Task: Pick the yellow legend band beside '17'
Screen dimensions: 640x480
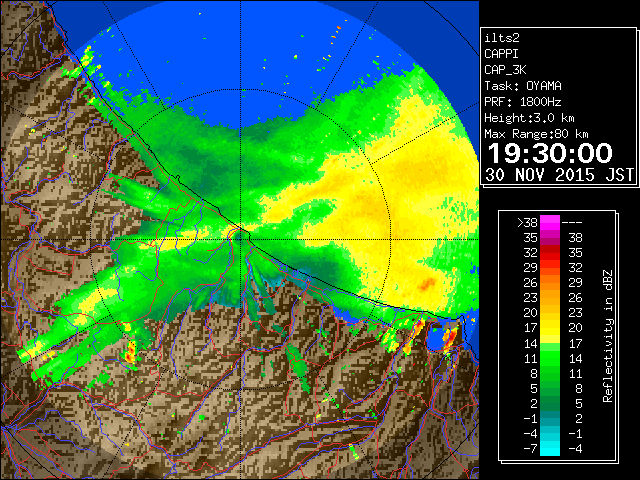Action: [x=550, y=328]
